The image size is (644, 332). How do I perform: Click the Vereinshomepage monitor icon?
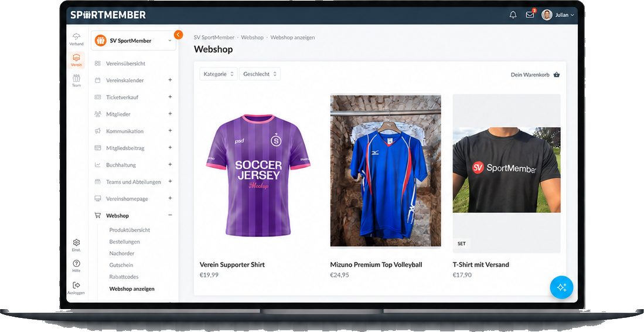pyautogui.click(x=98, y=198)
